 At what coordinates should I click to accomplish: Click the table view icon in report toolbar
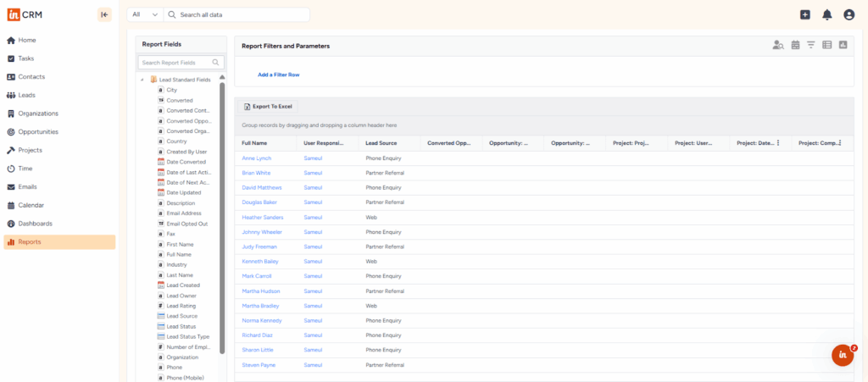tap(827, 45)
